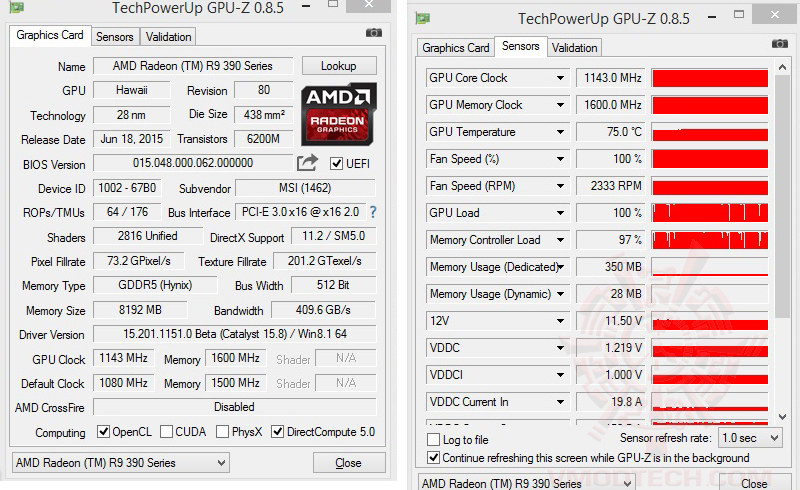Open the GPU Temperature sensor dropdown

click(x=560, y=132)
